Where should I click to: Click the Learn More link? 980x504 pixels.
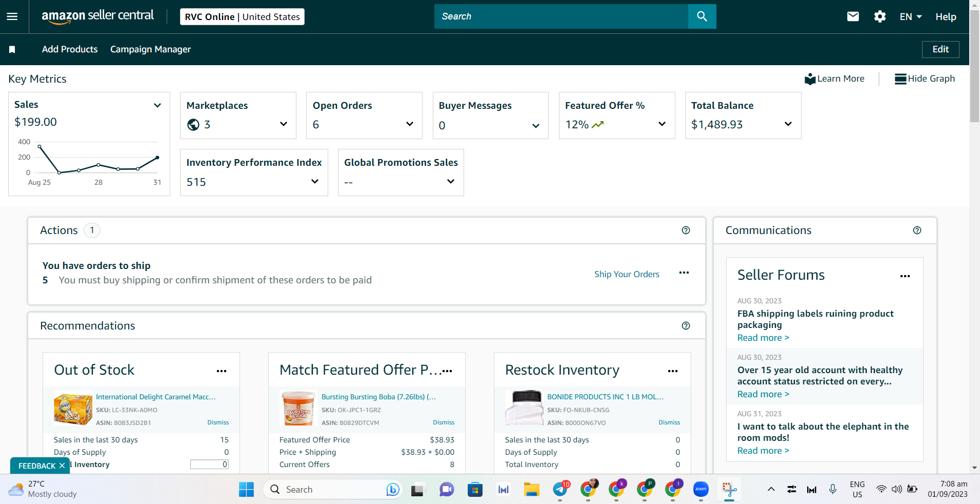(x=834, y=79)
